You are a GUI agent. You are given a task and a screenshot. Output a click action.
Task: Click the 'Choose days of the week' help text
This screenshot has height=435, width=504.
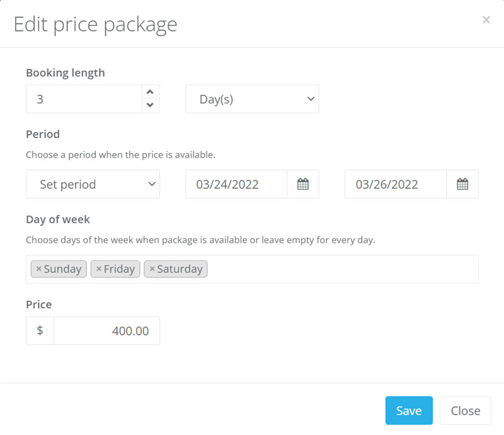click(200, 240)
